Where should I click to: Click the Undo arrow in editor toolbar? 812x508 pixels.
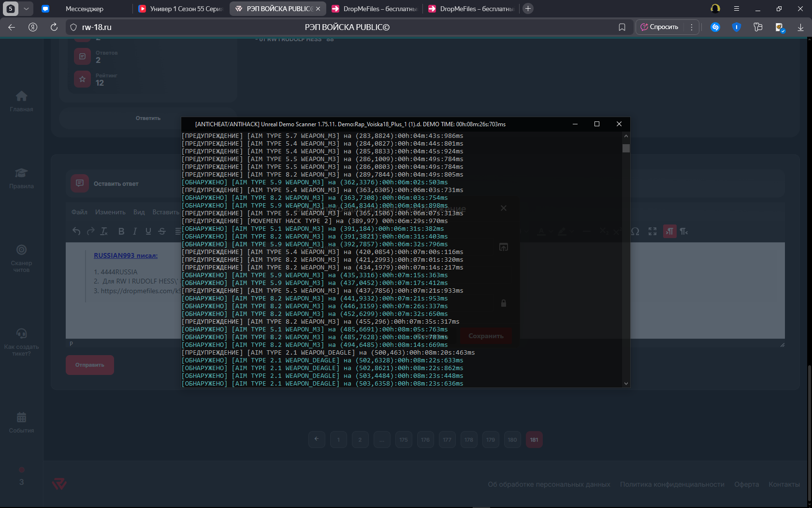[76, 232]
